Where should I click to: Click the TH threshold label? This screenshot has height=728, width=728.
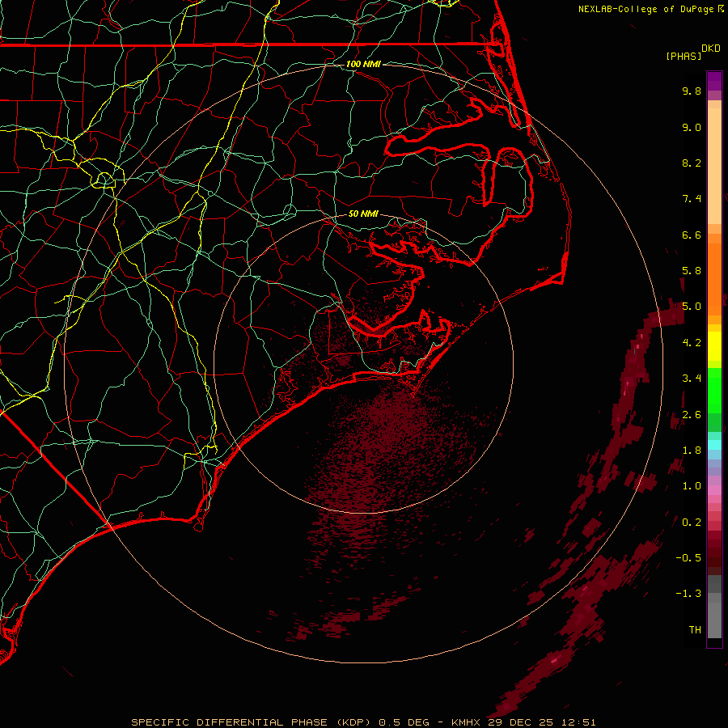pyautogui.click(x=695, y=630)
